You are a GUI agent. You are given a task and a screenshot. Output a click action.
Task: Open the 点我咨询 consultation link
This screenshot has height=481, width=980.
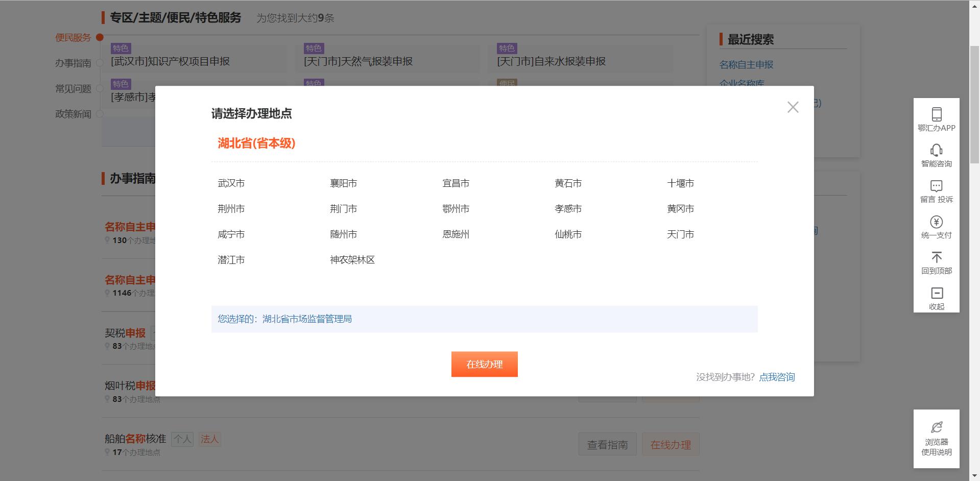(x=776, y=377)
